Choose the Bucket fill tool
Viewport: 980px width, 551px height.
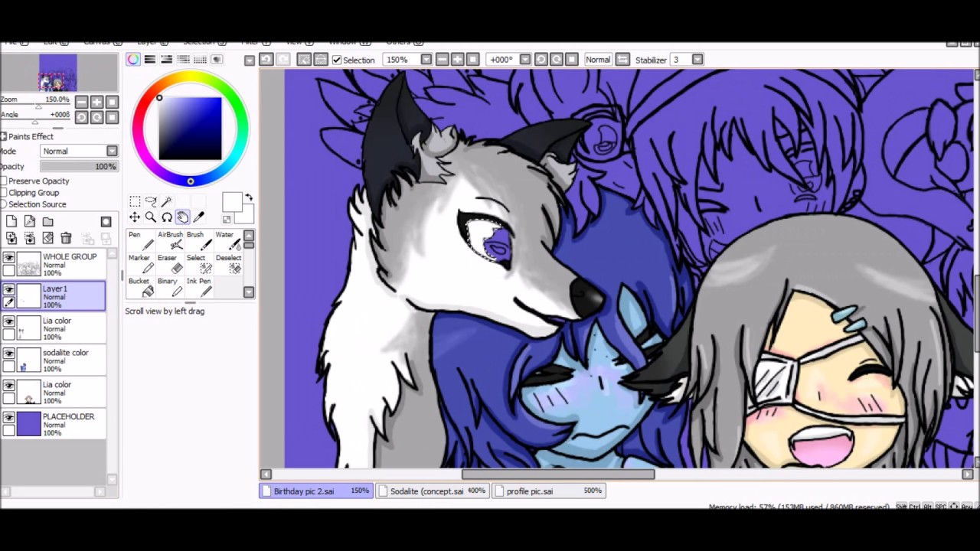[141, 286]
